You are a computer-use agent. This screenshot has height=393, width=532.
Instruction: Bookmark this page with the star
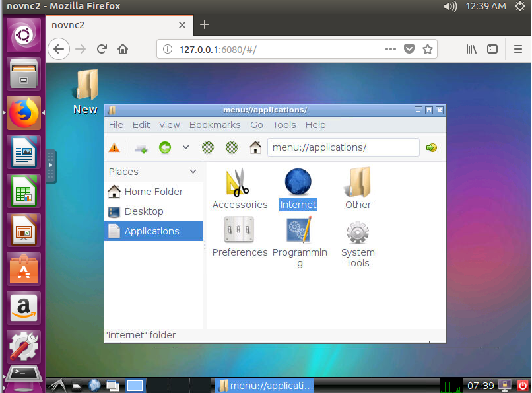pyautogui.click(x=428, y=50)
